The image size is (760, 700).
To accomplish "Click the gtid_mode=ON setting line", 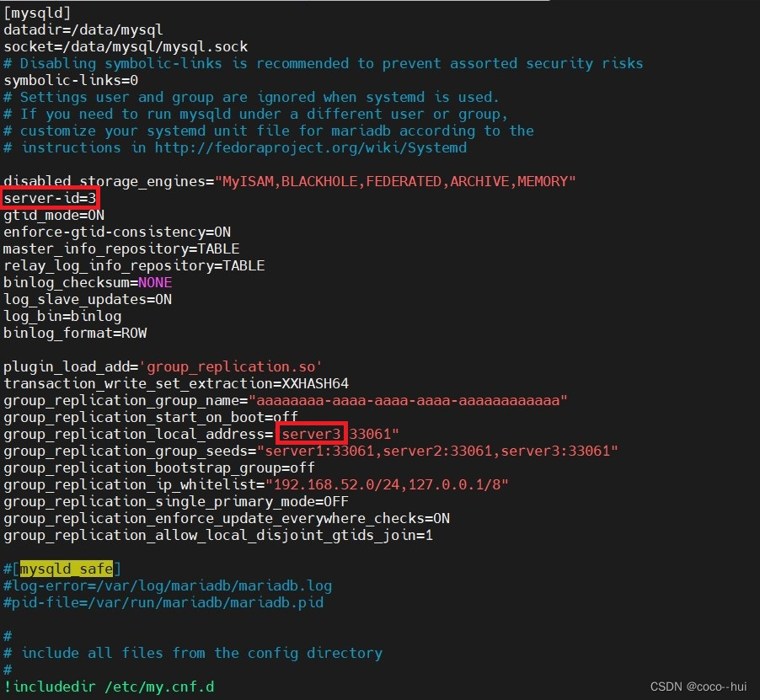I will pyautogui.click(x=52, y=215).
